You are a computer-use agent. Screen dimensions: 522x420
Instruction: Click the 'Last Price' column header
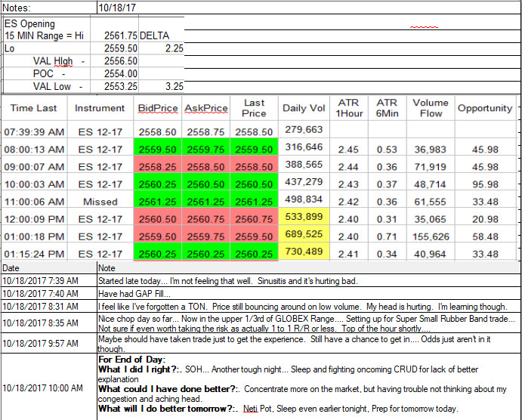[254, 108]
